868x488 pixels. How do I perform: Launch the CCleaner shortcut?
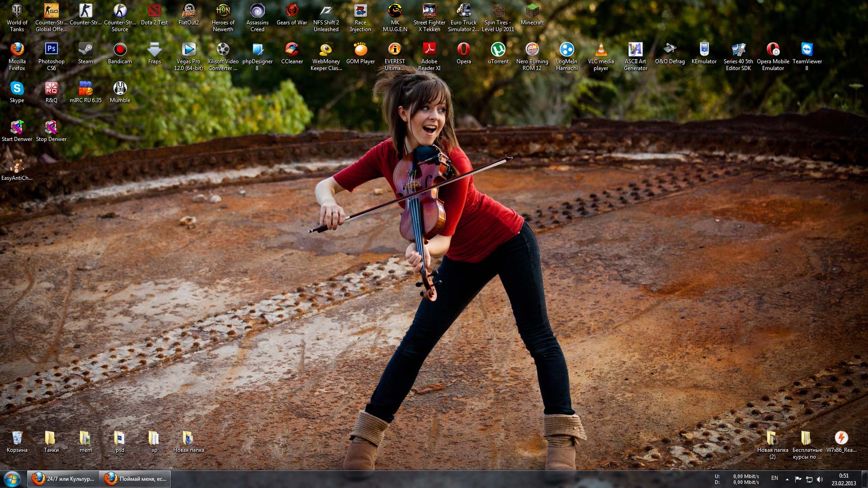(292, 50)
